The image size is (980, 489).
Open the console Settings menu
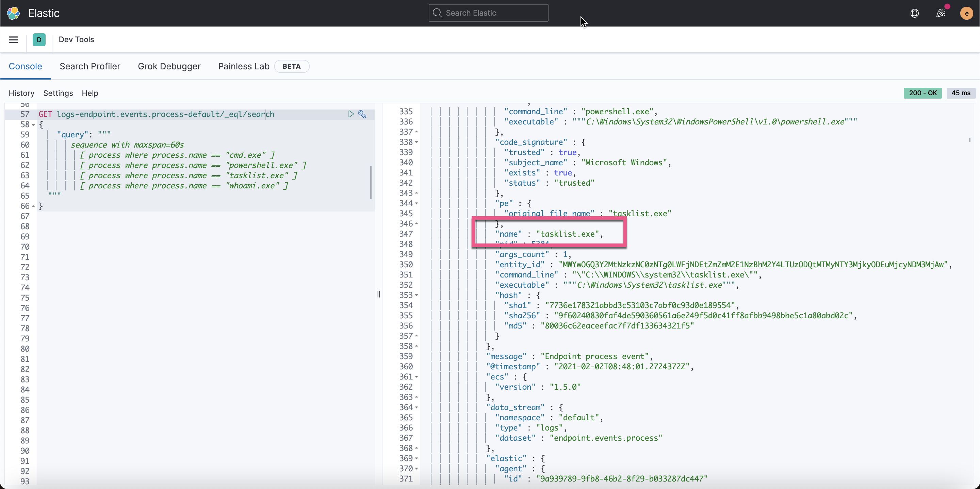[x=58, y=93]
